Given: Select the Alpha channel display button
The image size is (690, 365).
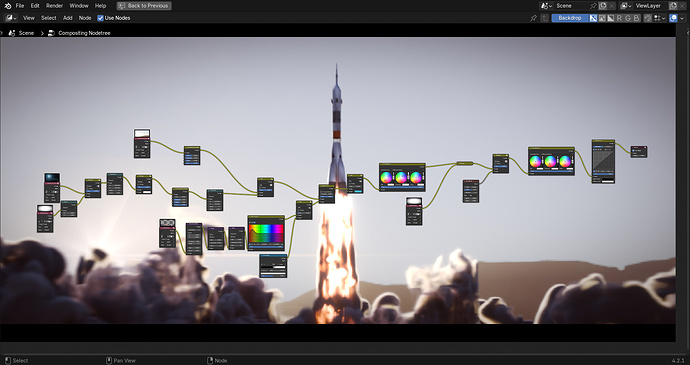Looking at the screenshot, I should coord(611,18).
